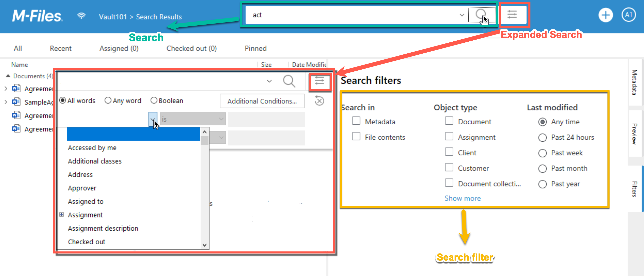Viewport: 644px width, 276px height.
Task: Click the top search input containing 'act'
Action: pos(352,15)
